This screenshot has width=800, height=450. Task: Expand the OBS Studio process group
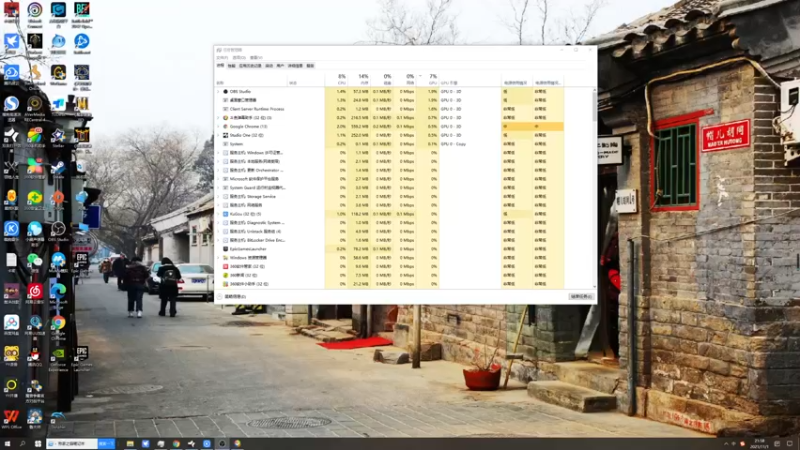click(218, 91)
